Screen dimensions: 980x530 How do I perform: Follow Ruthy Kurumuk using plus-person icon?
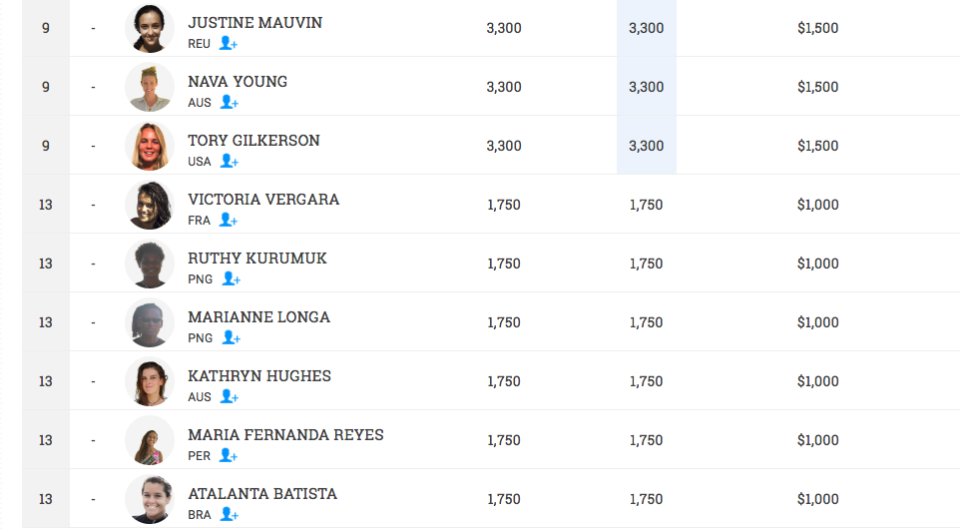click(231, 279)
